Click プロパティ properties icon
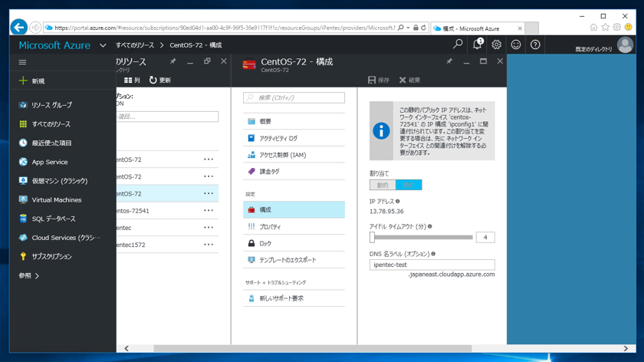The image size is (644, 362). click(251, 226)
